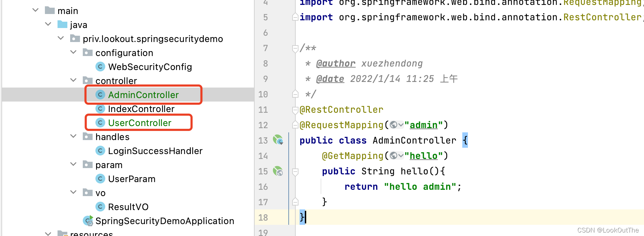
Task: Click the springsecuritydemo package icon
Action: (x=75, y=38)
